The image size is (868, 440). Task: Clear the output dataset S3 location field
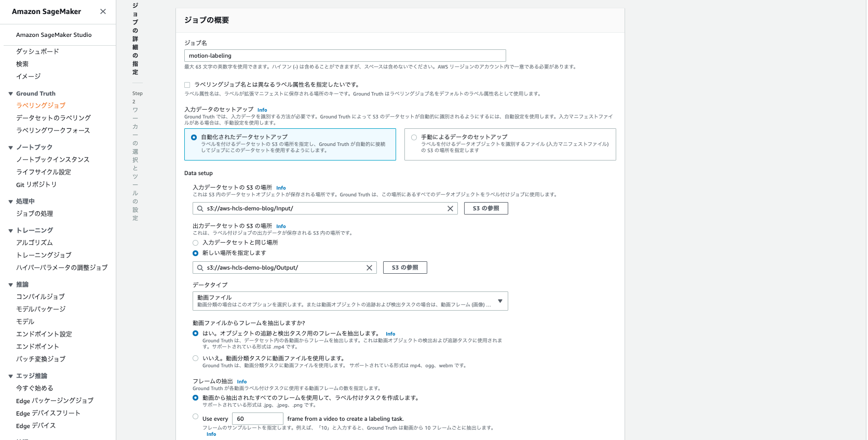pos(369,268)
